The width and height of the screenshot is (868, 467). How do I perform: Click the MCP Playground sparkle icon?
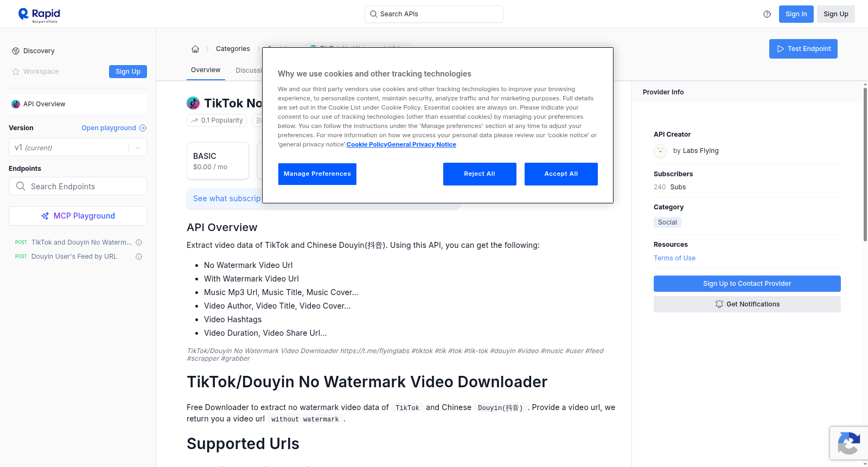[45, 216]
